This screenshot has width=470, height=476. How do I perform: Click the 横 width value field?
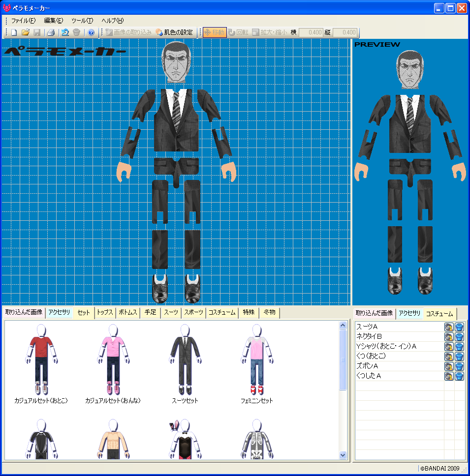(311, 32)
